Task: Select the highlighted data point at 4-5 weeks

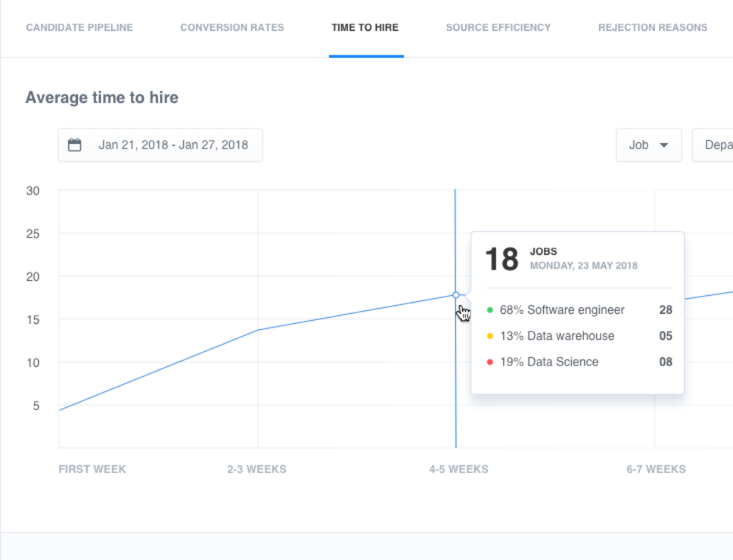Action: tap(456, 295)
